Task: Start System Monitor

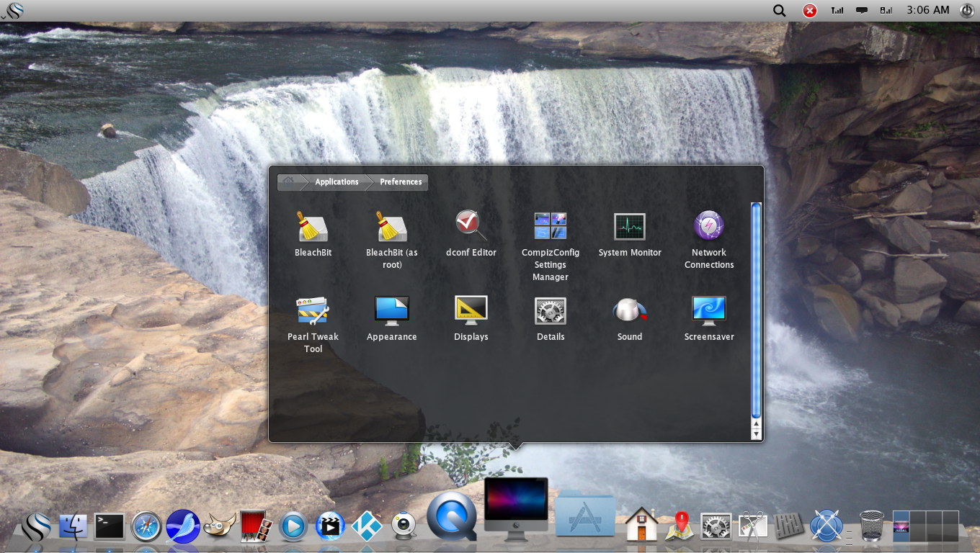Action: [x=630, y=225]
